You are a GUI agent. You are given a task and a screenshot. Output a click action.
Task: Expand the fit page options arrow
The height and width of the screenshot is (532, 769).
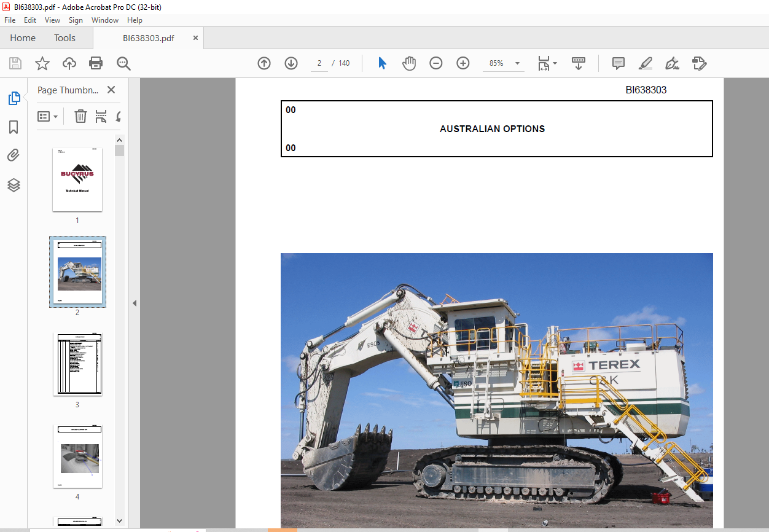pos(555,63)
